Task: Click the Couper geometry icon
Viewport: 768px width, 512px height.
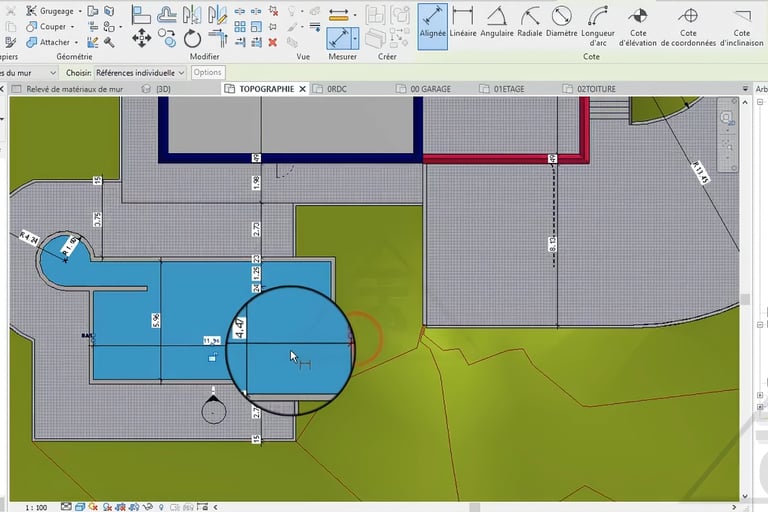Action: [31, 26]
